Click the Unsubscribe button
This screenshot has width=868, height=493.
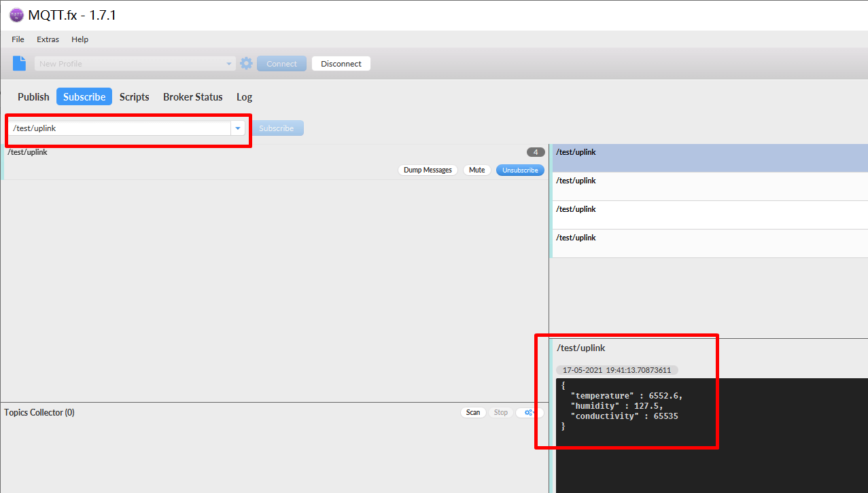click(x=520, y=170)
